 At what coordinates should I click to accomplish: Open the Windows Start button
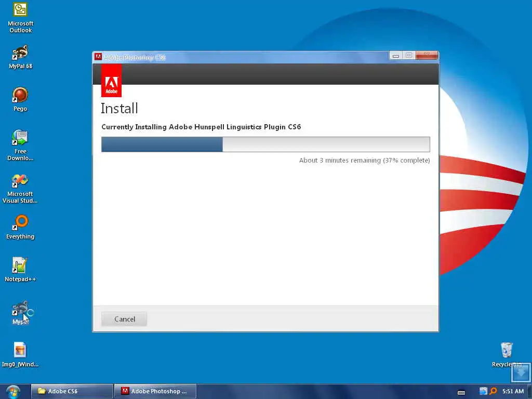[13, 392]
